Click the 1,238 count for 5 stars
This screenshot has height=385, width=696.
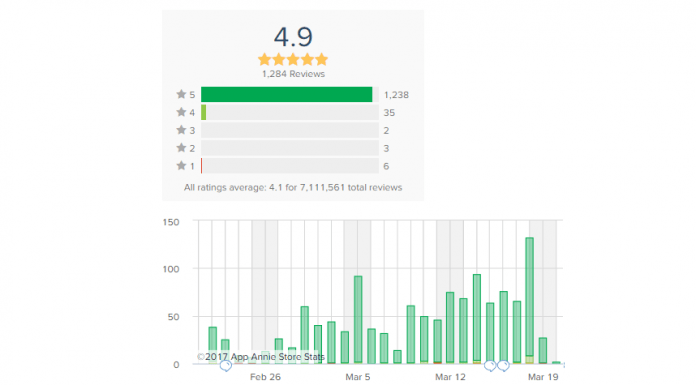pos(396,95)
